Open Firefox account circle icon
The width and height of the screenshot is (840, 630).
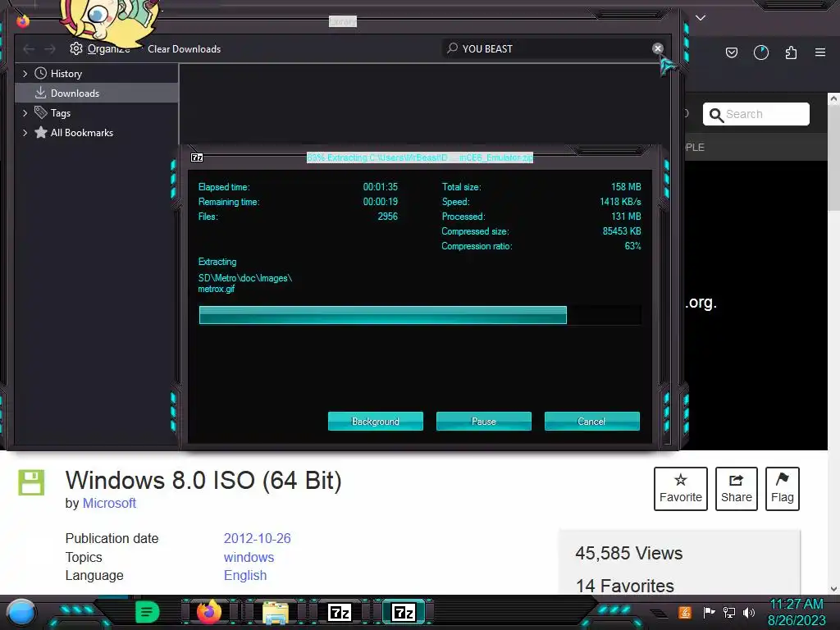pyautogui.click(x=760, y=52)
